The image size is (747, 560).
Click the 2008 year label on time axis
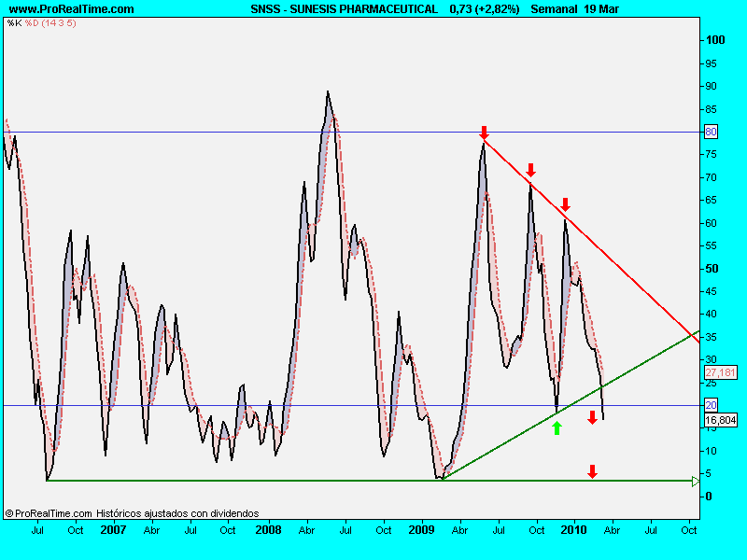(268, 530)
